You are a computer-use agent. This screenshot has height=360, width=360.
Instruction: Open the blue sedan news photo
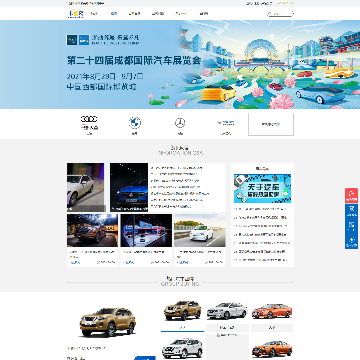click(129, 187)
